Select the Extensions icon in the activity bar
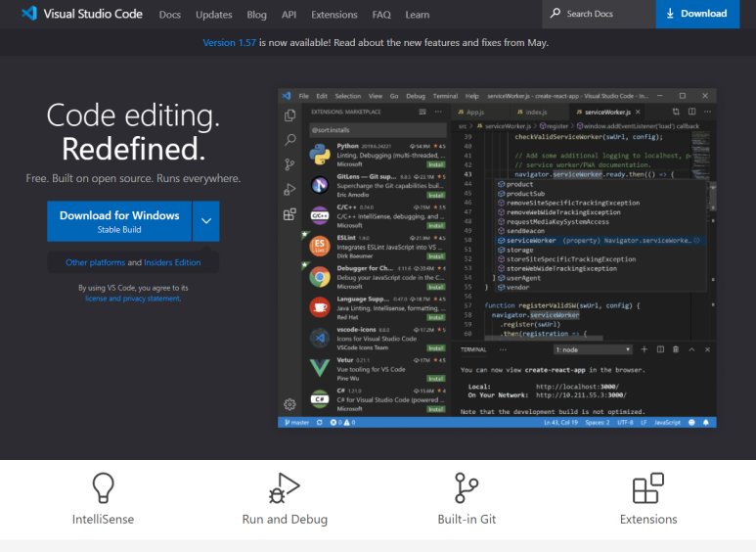 [x=289, y=214]
